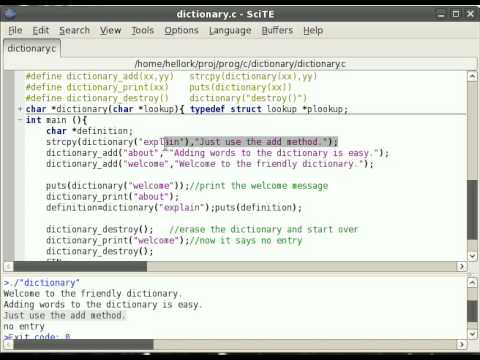Image resolution: width=480 pixels, height=360 pixels.
Task: Click the 'dictionary_print("about");' line
Action: 112,197
